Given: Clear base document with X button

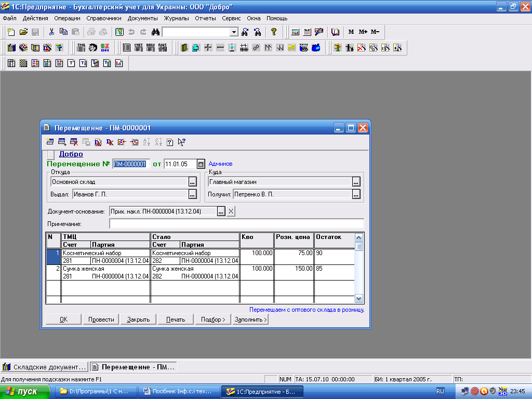Looking at the screenshot, I should tap(231, 211).
